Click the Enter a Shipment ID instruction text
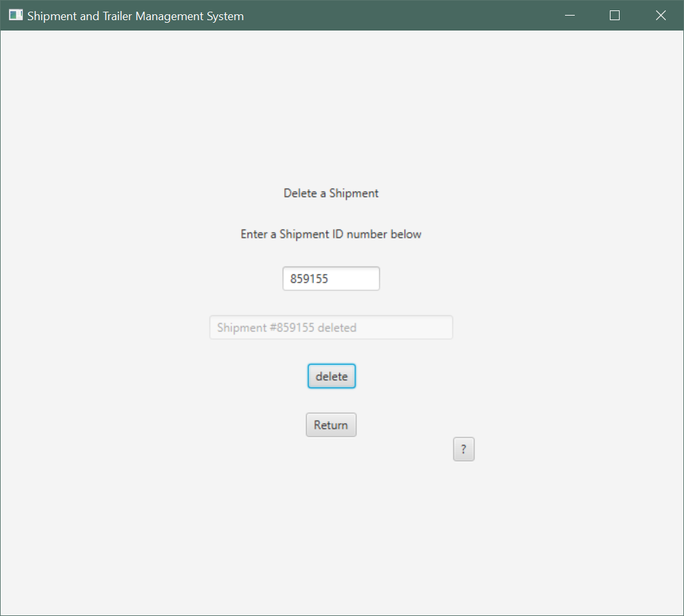The width and height of the screenshot is (684, 616). [331, 234]
